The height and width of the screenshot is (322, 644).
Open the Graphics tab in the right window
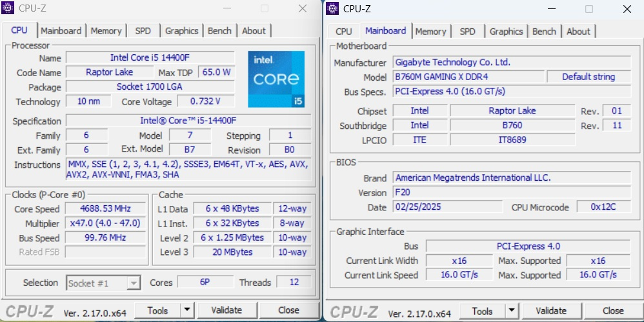[506, 31]
